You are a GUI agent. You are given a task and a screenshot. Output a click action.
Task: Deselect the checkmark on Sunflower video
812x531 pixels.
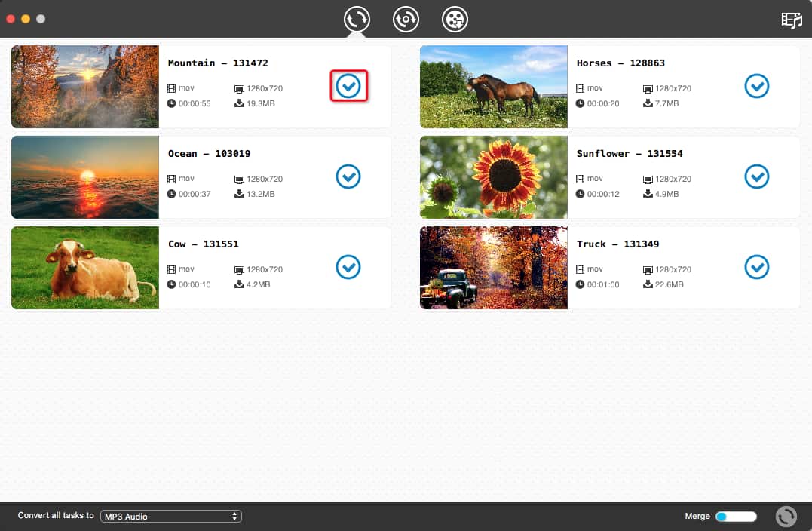[x=756, y=176]
